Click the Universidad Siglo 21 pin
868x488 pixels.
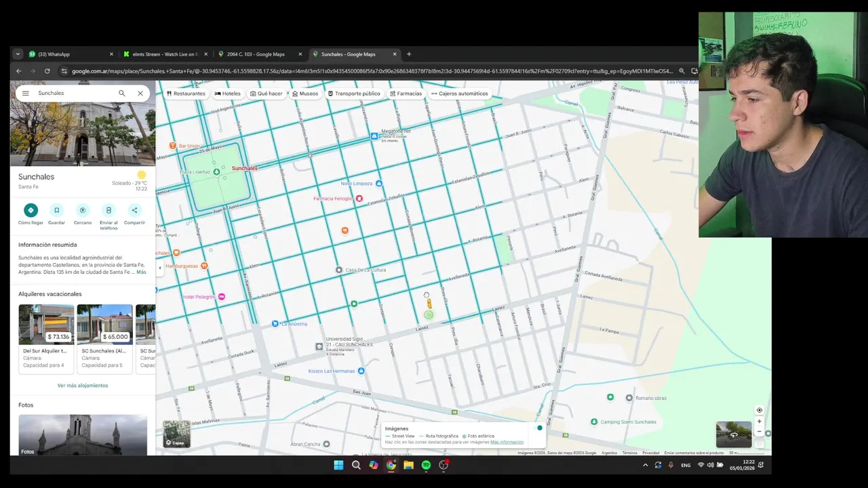(319, 346)
